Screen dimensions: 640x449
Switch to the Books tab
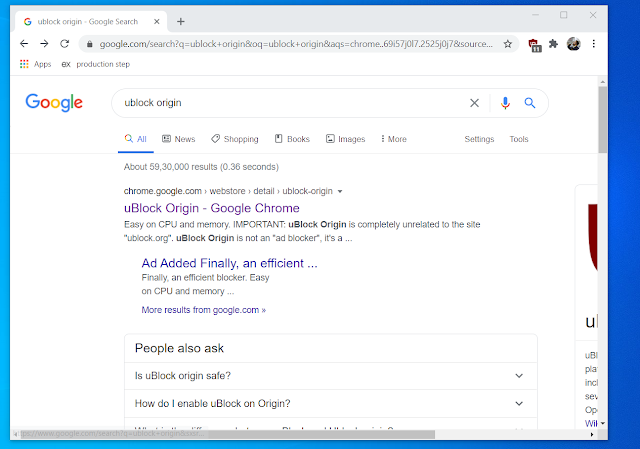[x=292, y=139]
